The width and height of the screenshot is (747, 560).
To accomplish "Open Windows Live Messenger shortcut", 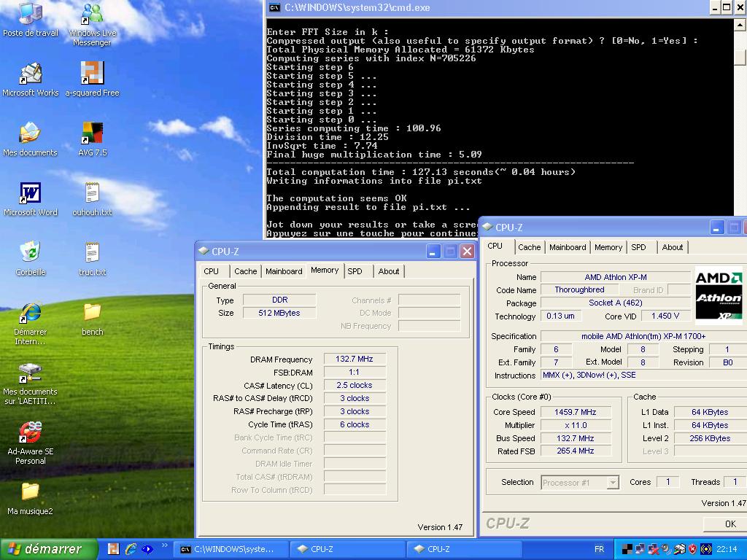I will pos(93,24).
